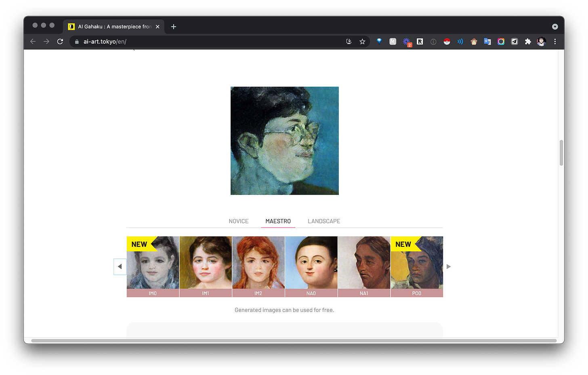
Task: Choose the NA0 painting style
Action: click(311, 267)
